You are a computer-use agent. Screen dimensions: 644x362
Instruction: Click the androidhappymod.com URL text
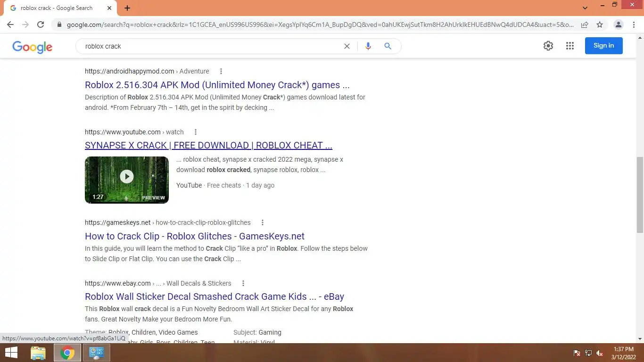(130, 71)
